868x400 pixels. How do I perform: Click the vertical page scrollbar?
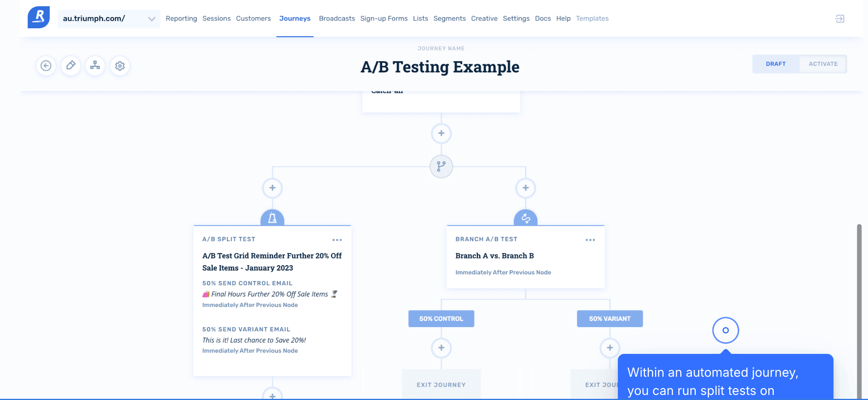(x=859, y=310)
